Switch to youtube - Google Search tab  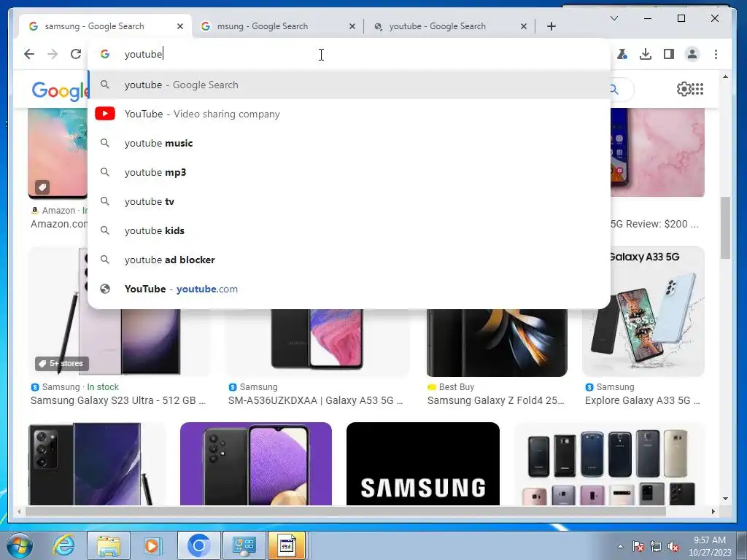point(449,27)
